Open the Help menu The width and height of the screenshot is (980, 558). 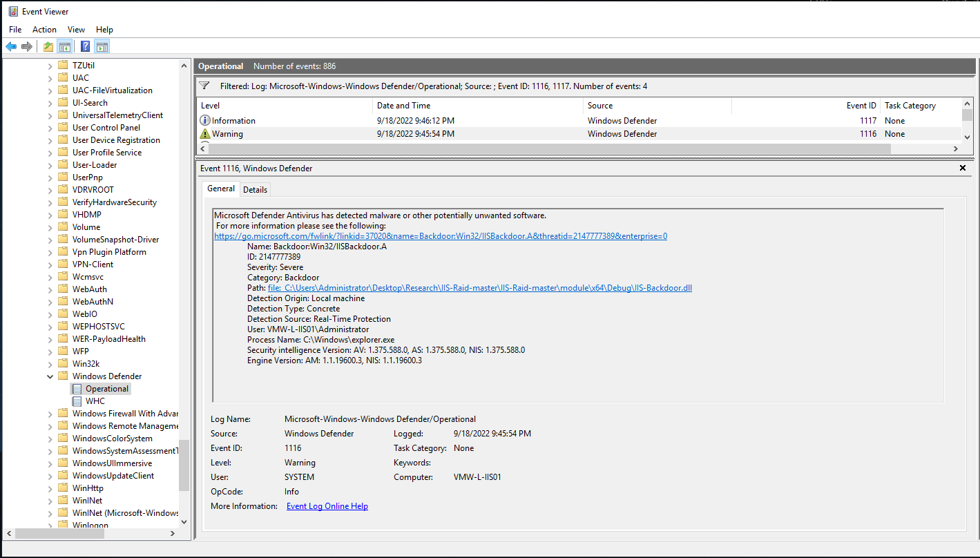coord(104,30)
